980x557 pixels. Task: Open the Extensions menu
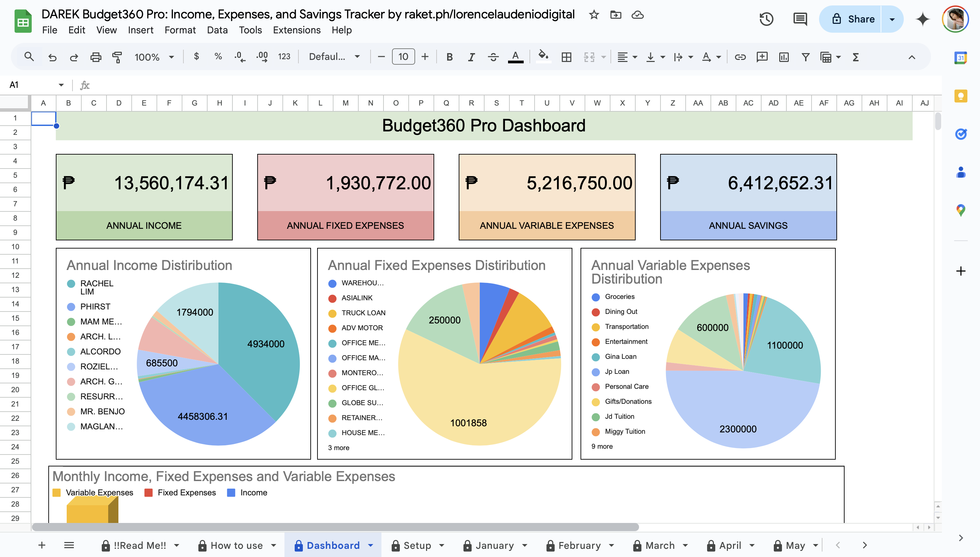click(297, 30)
